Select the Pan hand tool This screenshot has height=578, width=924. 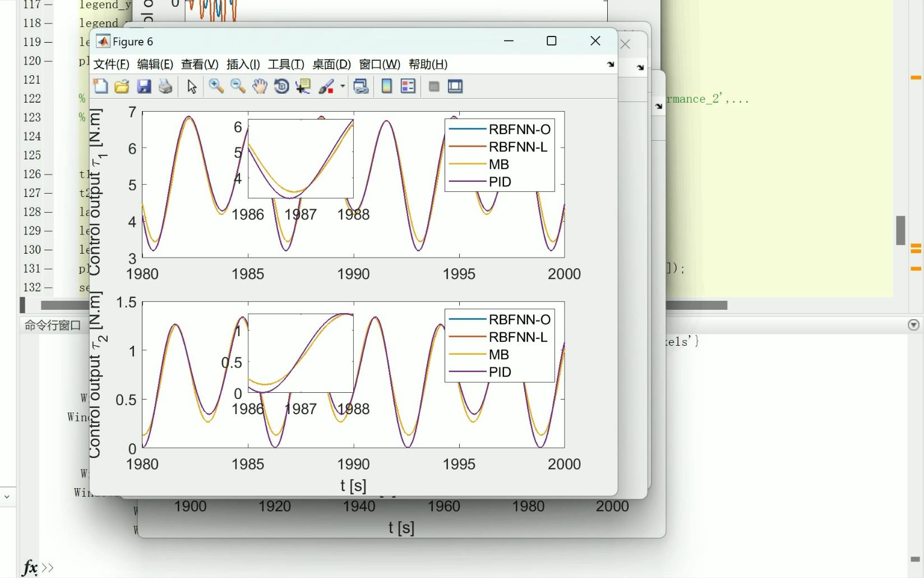(x=260, y=86)
